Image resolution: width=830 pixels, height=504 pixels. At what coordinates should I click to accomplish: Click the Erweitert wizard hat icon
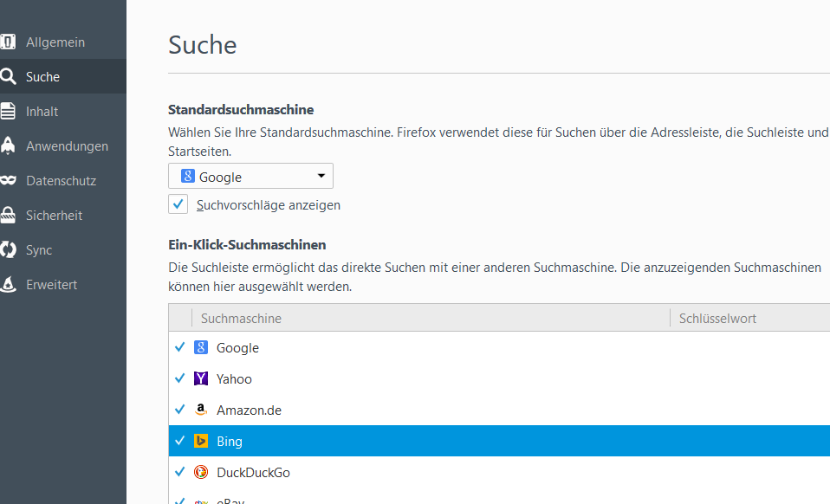[8, 285]
